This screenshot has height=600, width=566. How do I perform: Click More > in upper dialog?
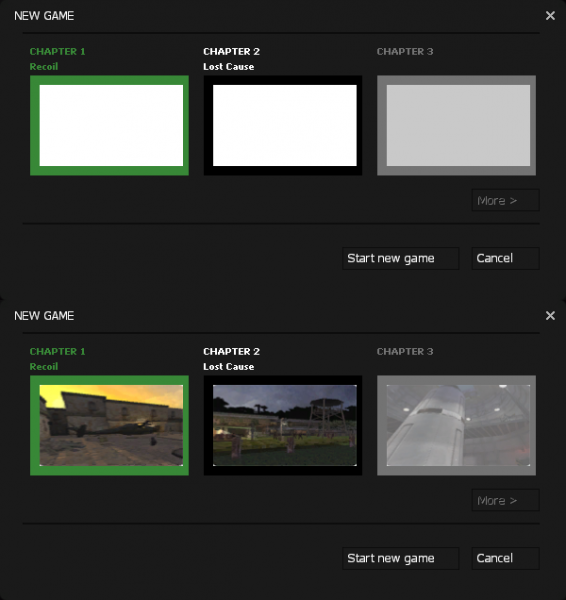(x=506, y=200)
